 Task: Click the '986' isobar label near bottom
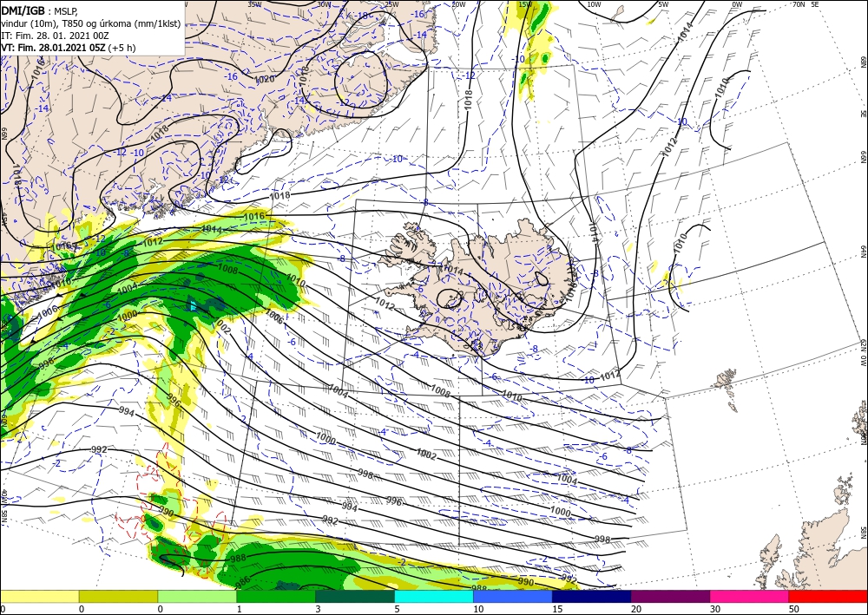coord(241,580)
